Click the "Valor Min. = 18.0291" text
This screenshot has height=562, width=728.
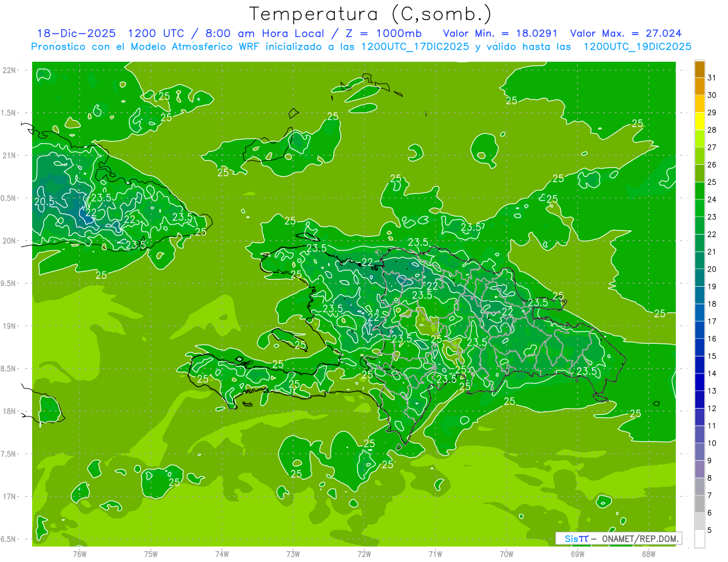(500, 33)
